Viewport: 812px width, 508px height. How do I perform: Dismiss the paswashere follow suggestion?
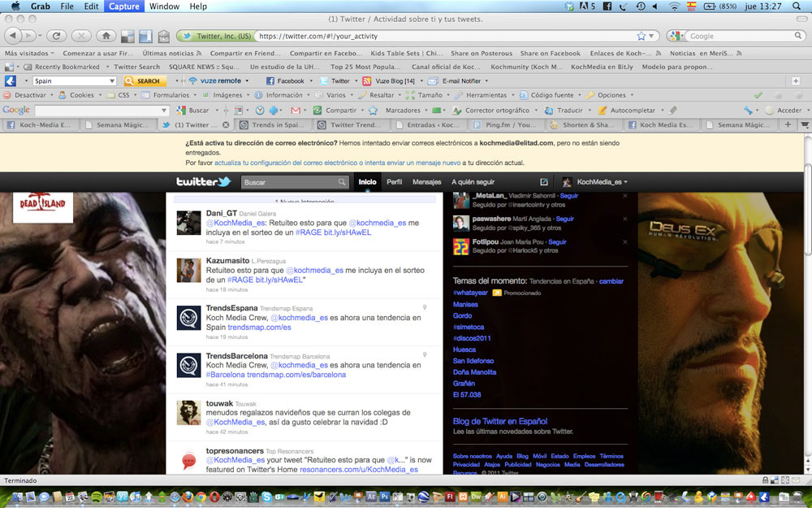coord(624,219)
